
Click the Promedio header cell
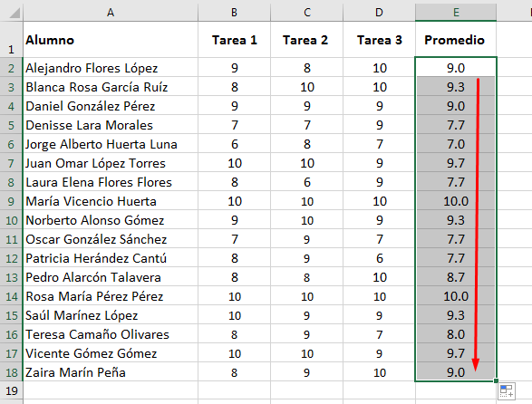pyautogui.click(x=456, y=40)
